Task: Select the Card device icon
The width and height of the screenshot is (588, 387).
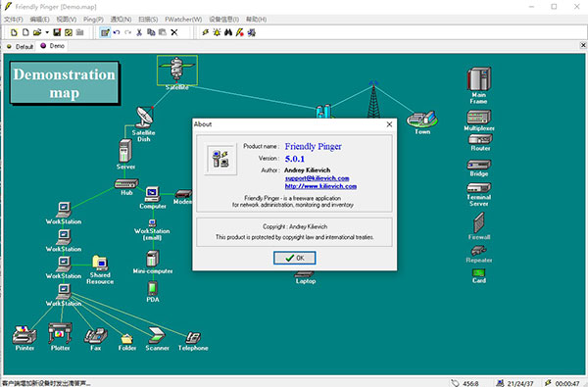Action: [479, 272]
